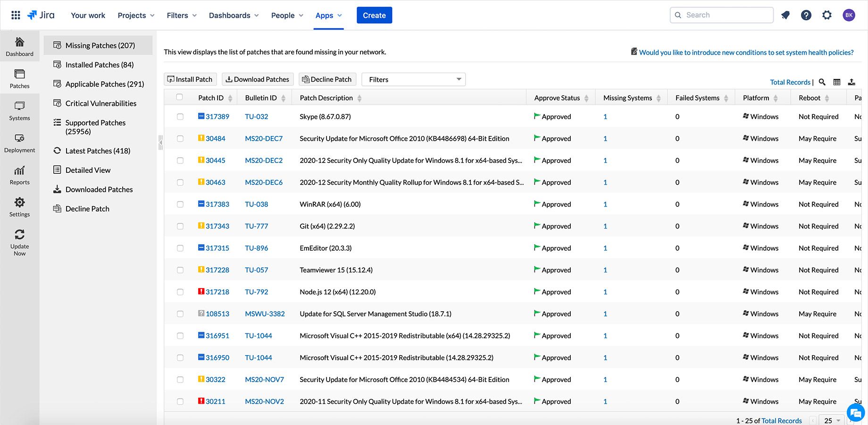Open the People dropdown
Image resolution: width=868 pixels, height=425 pixels.
pyautogui.click(x=287, y=15)
